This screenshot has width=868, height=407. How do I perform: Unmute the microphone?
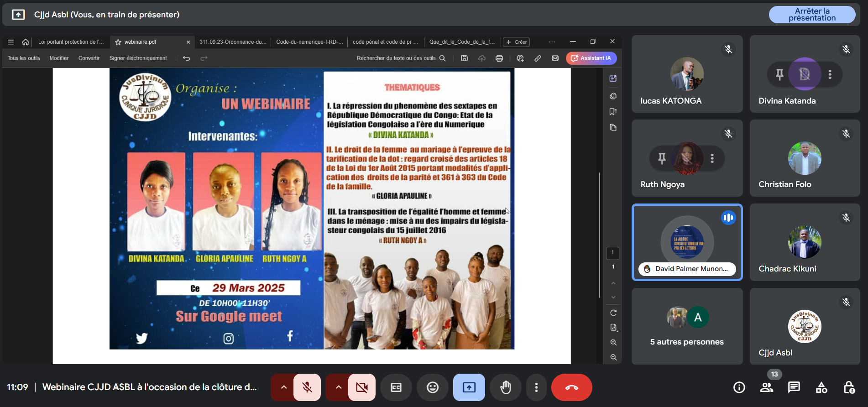(x=307, y=387)
